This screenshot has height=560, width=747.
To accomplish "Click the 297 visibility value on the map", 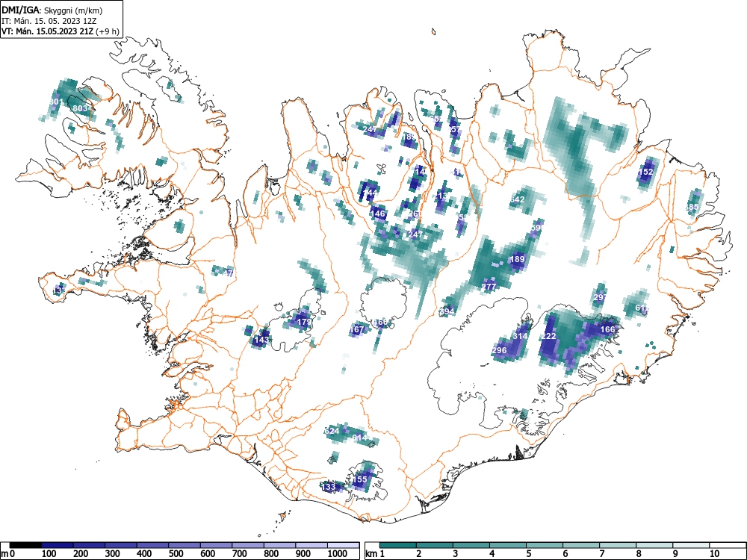I will tap(601, 297).
